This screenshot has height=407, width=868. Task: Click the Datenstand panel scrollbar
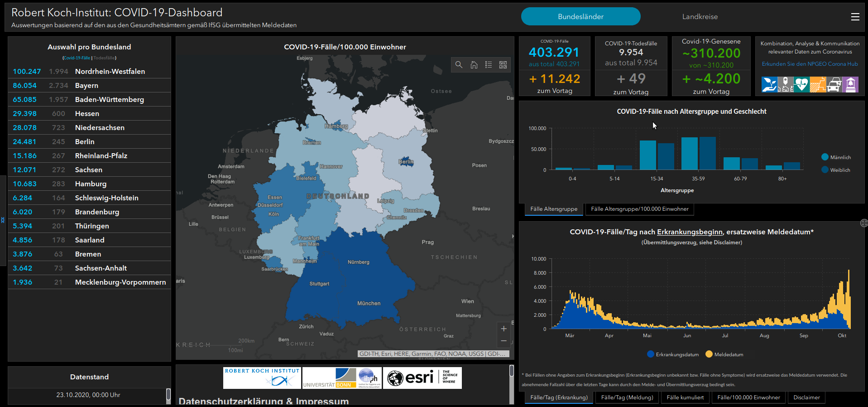pyautogui.click(x=168, y=395)
